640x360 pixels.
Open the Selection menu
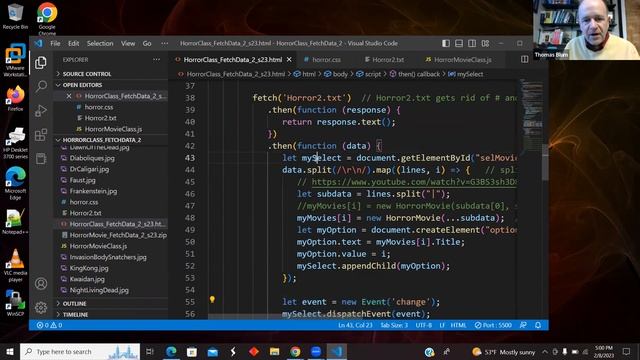click(x=100, y=43)
